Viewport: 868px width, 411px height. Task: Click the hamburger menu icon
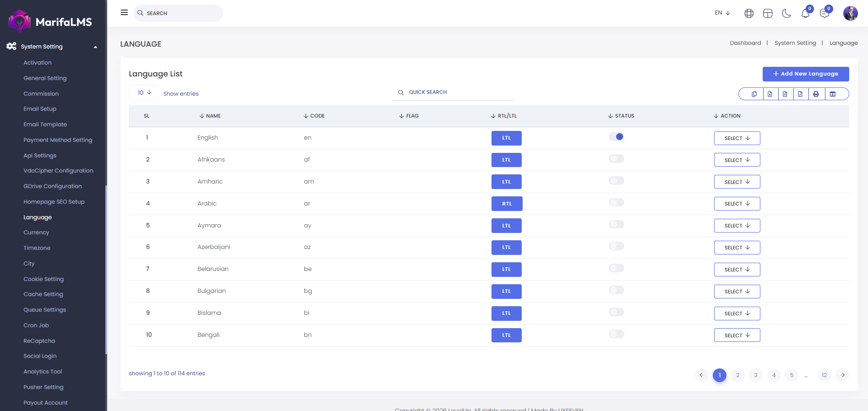(x=124, y=13)
